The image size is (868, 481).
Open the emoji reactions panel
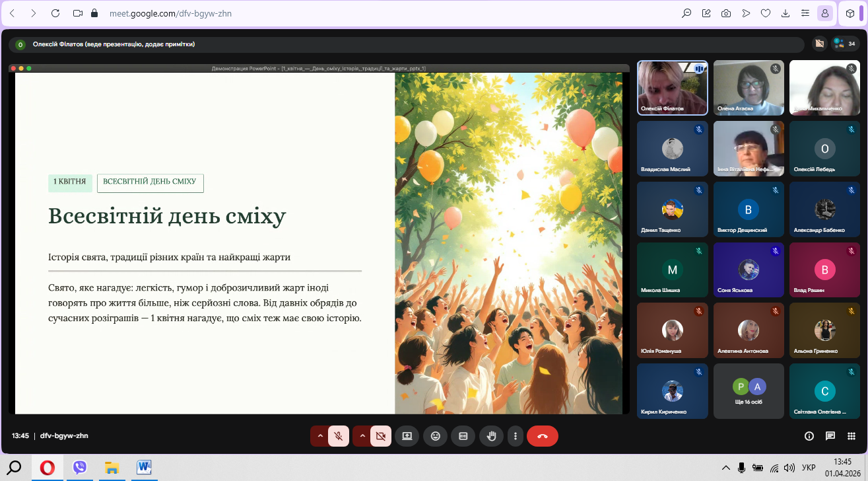tap(435, 436)
